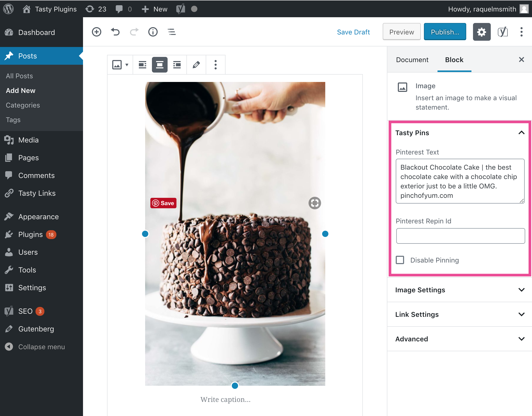Expand the Link Settings panel

pyautogui.click(x=459, y=314)
